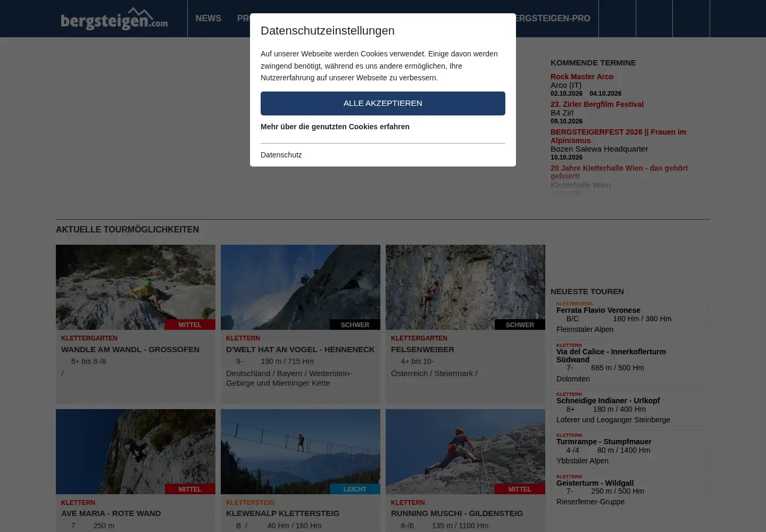This screenshot has height=532, width=766.
Task: Open Klewenalp Klettersteig suspension bridge photo
Action: click(x=301, y=452)
